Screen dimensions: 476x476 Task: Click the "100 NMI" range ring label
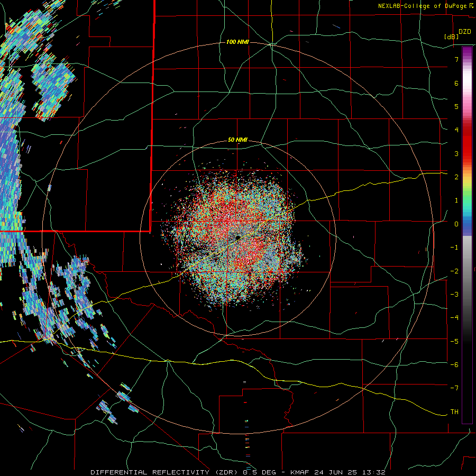coord(237,42)
